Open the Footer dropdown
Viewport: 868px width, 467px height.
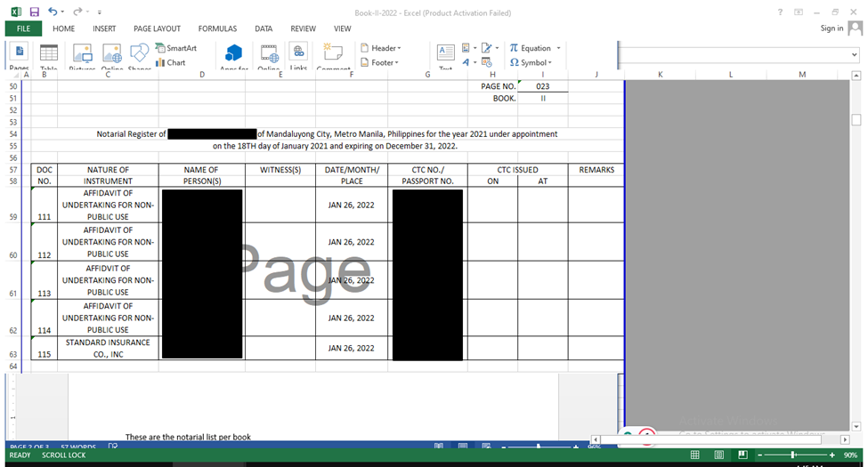tap(380, 62)
